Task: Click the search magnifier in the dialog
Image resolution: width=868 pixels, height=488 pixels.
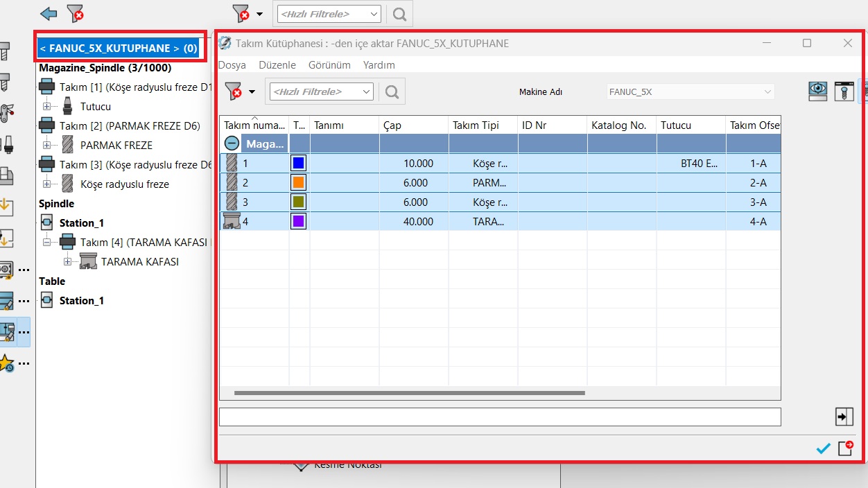Action: click(x=392, y=91)
